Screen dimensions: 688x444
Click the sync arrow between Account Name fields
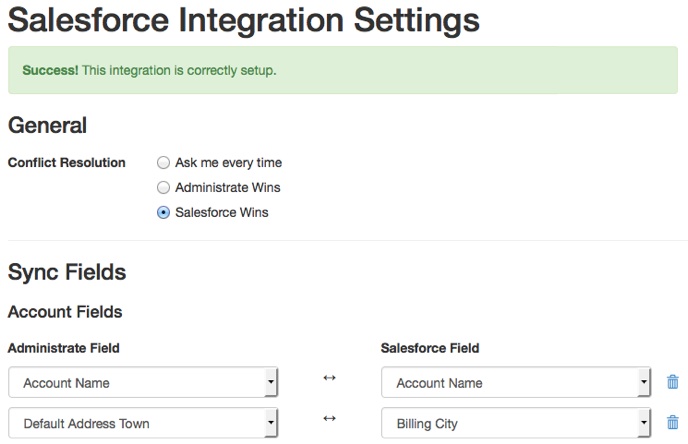click(x=329, y=377)
